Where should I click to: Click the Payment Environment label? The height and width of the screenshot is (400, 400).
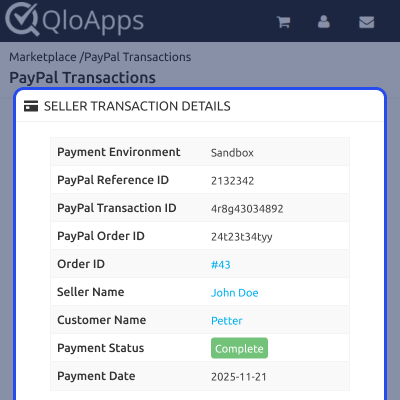click(x=119, y=152)
